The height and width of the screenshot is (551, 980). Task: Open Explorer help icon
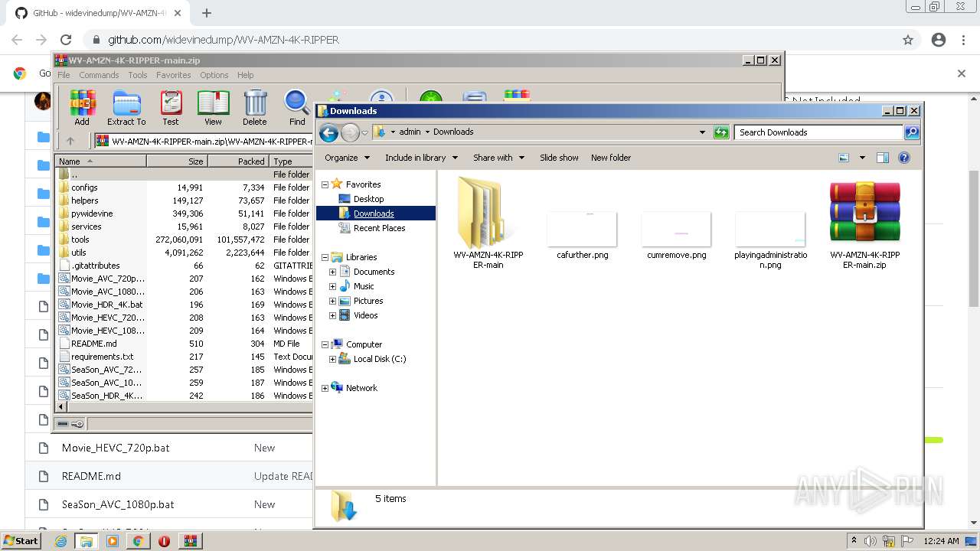pos(904,158)
